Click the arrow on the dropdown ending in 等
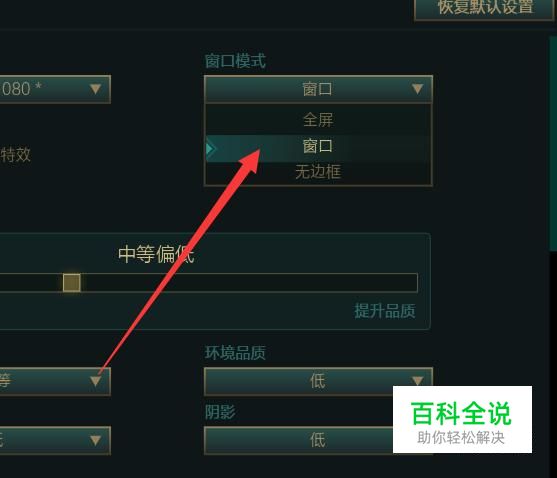 (x=95, y=381)
